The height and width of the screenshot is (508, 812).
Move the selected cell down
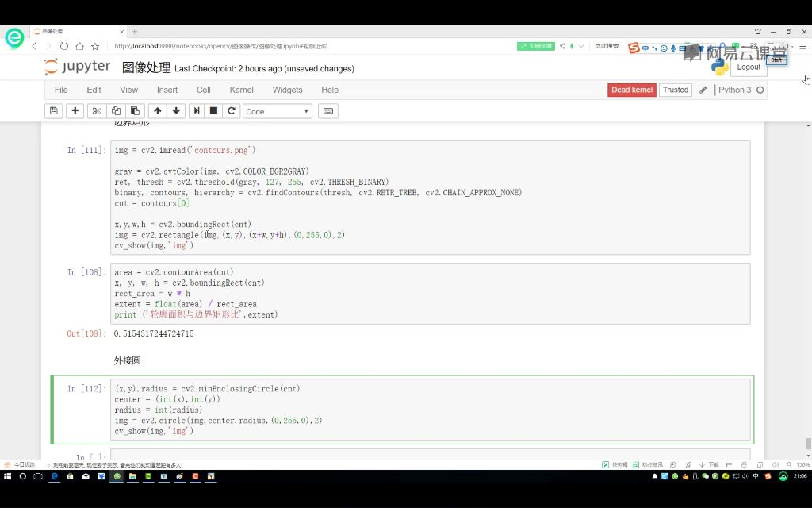[176, 111]
